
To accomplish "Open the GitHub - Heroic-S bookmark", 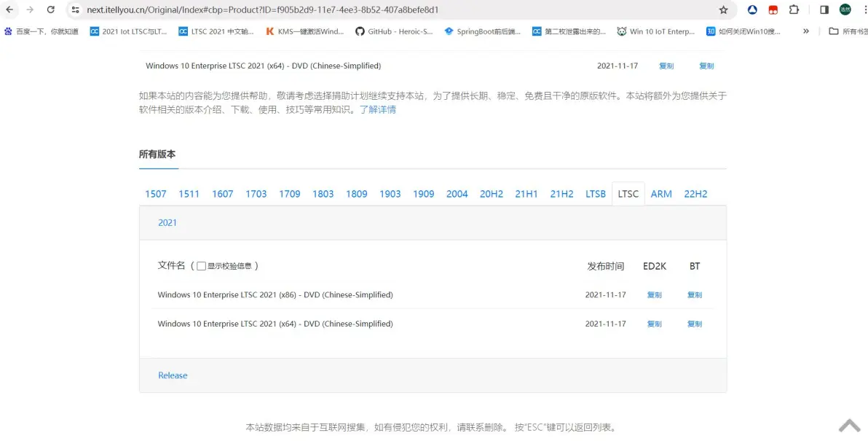I will pyautogui.click(x=394, y=31).
